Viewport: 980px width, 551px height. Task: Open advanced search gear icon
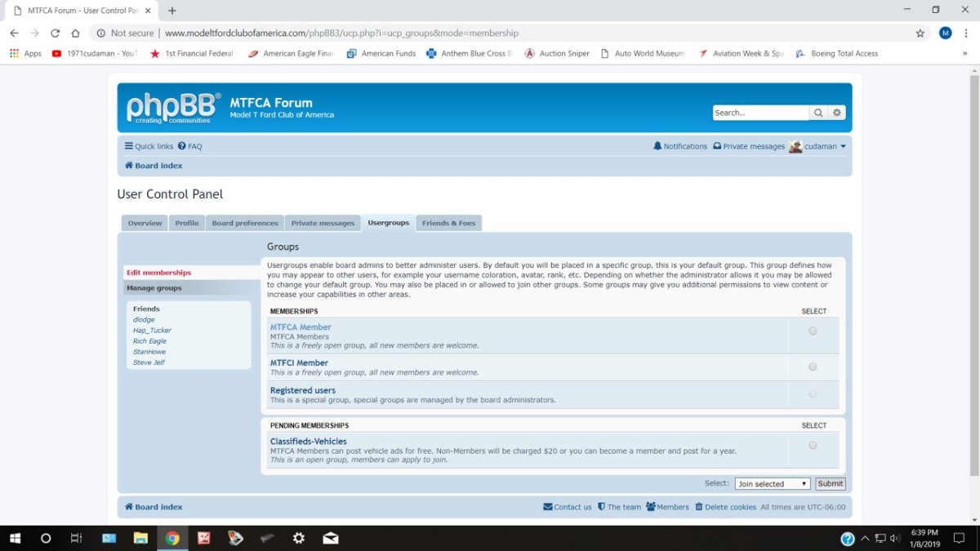click(837, 113)
